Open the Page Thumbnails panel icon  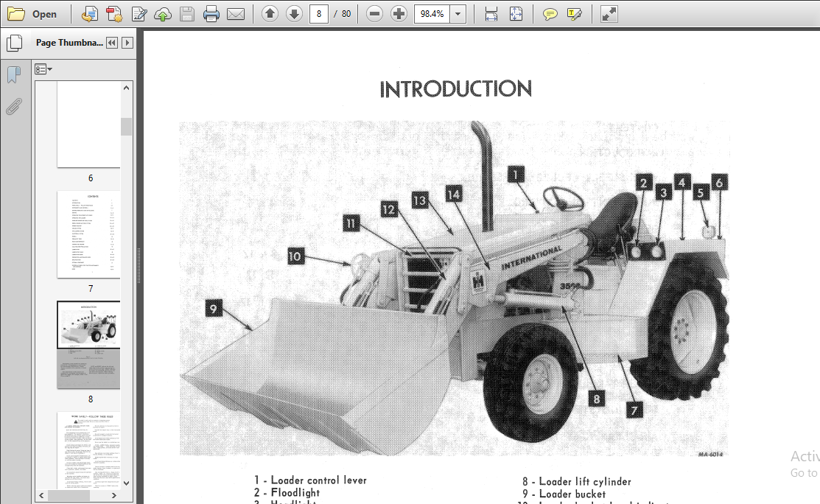click(14, 43)
